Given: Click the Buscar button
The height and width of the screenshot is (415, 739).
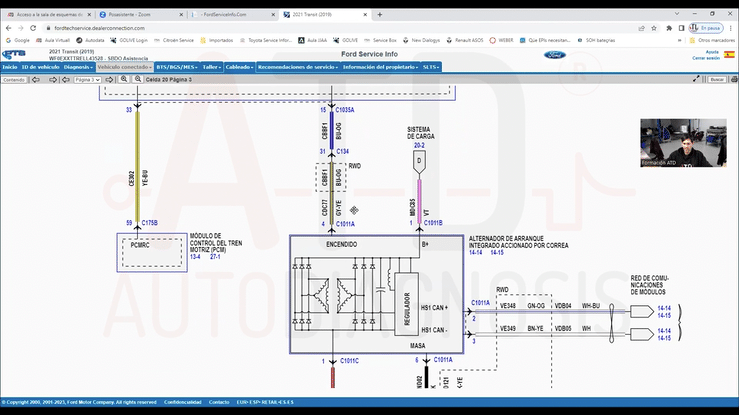Looking at the screenshot, I should pyautogui.click(x=717, y=80).
